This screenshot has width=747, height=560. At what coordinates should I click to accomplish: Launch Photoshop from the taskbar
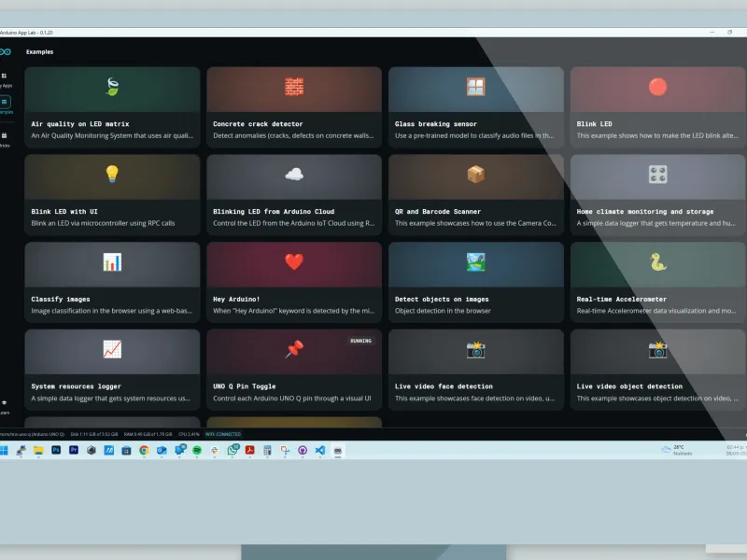[56, 450]
